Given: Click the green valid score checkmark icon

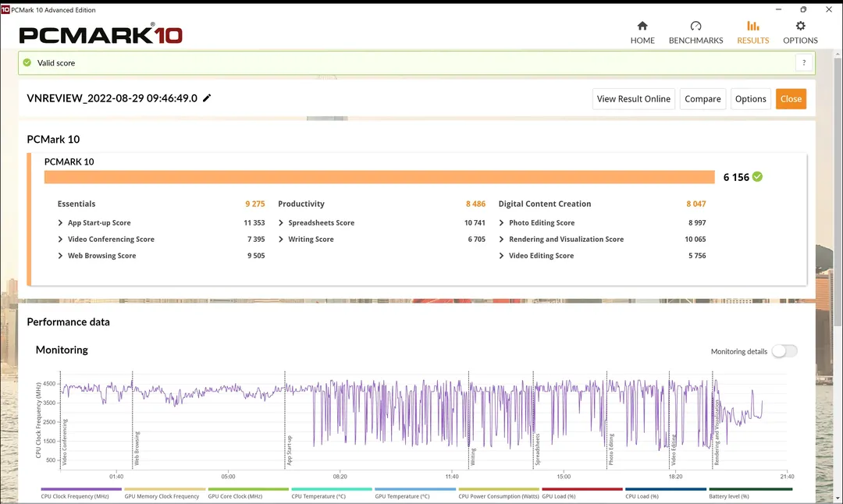Looking at the screenshot, I should click(x=27, y=62).
